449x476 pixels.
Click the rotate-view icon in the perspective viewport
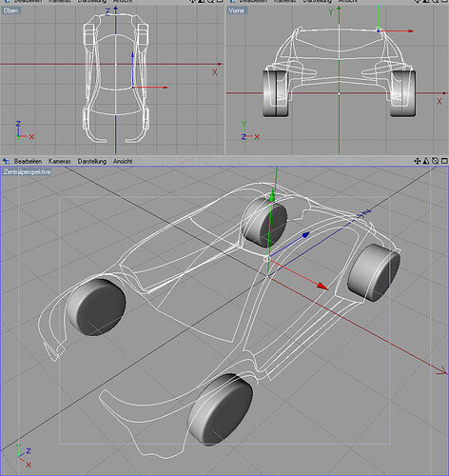436,161
